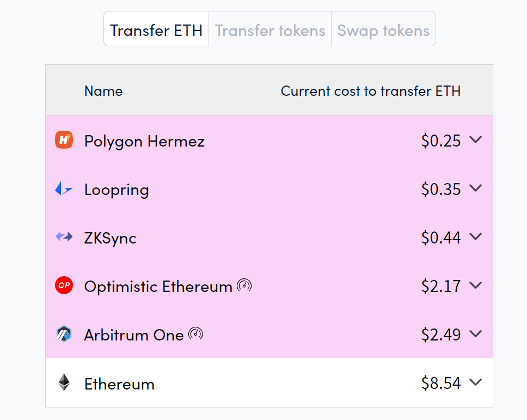Click the Polygon Hermez orange logo icon
Screen dimensions: 527x420
(64, 140)
